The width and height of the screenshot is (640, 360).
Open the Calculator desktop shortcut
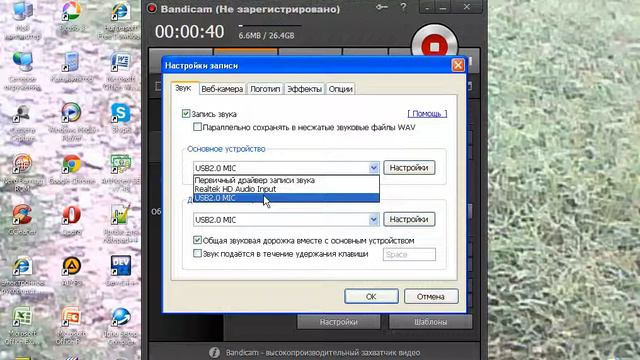click(71, 62)
